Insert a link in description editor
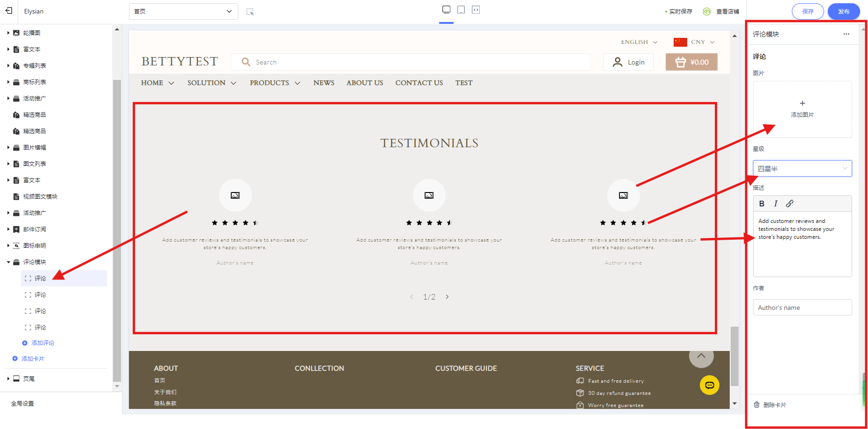 click(790, 204)
